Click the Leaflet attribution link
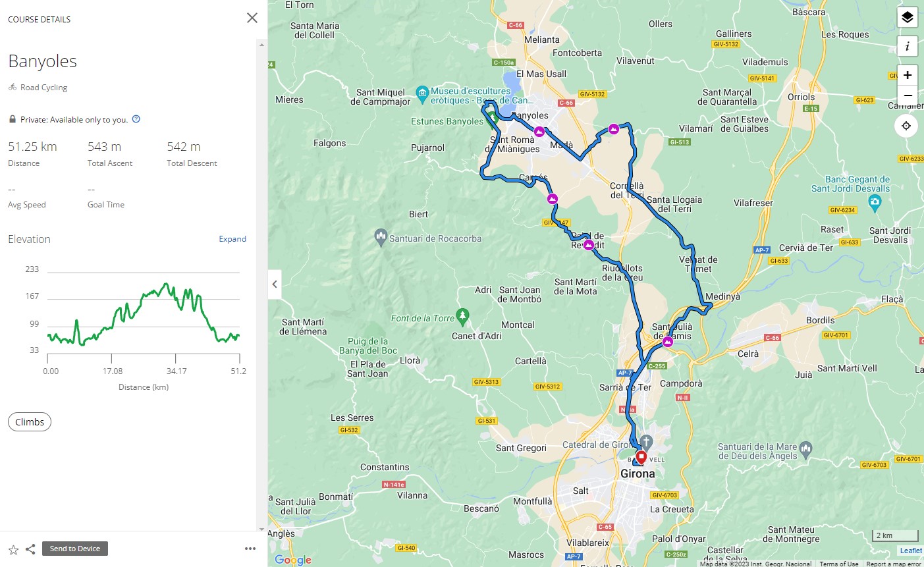Viewport: 924px width, 567px height. click(x=910, y=550)
